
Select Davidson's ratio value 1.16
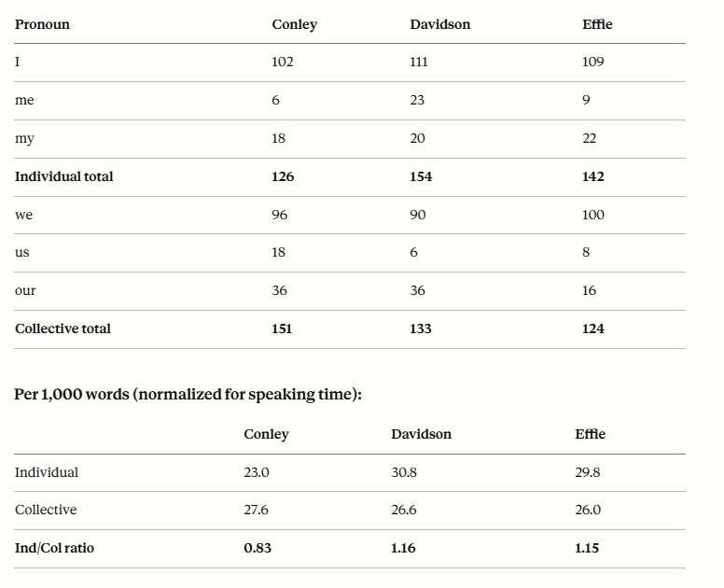pos(403,548)
